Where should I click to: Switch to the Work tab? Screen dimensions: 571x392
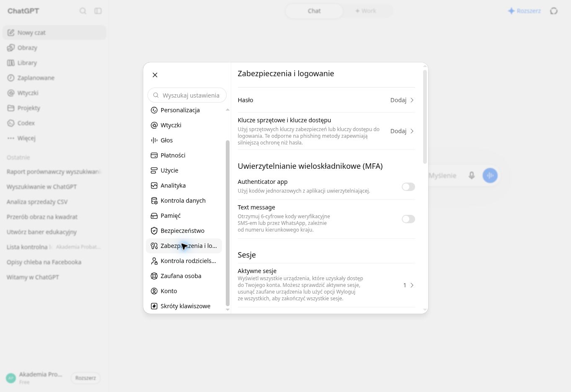(x=366, y=11)
